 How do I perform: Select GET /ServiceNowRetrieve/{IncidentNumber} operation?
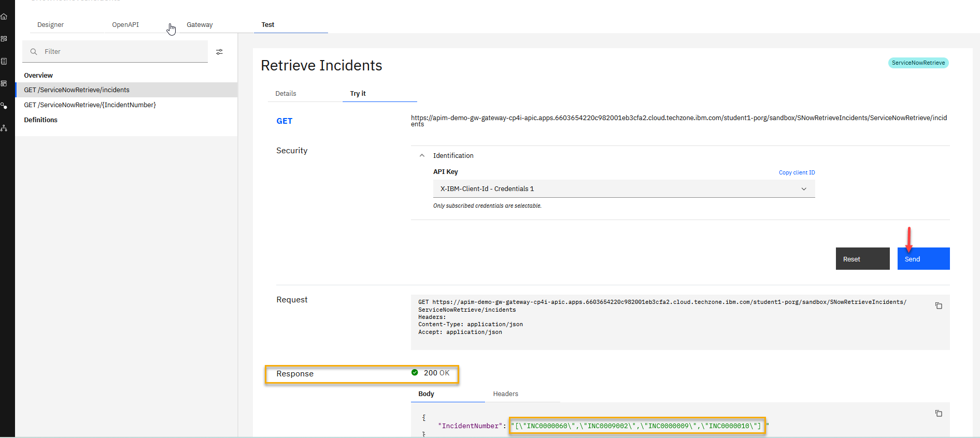coord(90,105)
